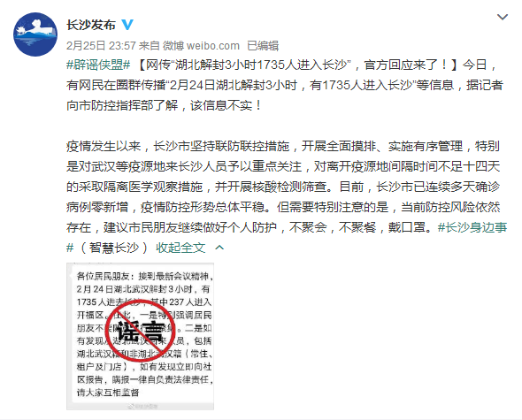Image resolution: width=522 pixels, height=420 pixels.
Task: Open the #长沙身边事 hashtag topic
Action: 472,227
